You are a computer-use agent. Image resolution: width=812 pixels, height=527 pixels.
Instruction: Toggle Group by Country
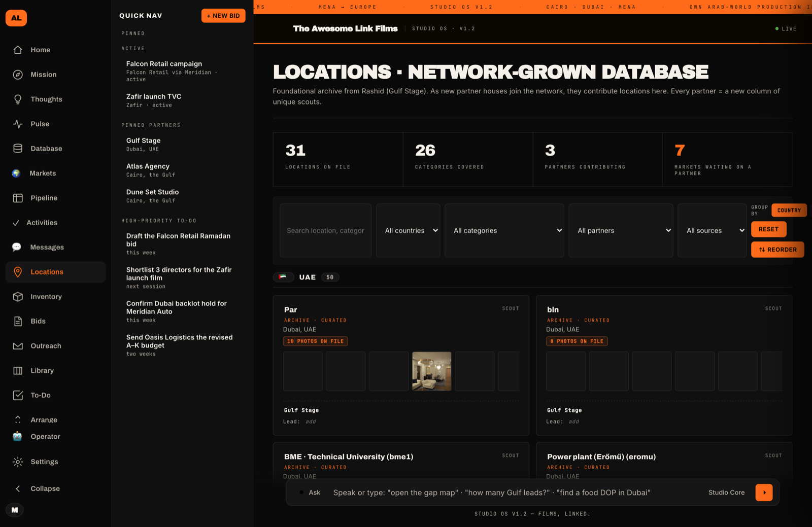[x=789, y=210]
